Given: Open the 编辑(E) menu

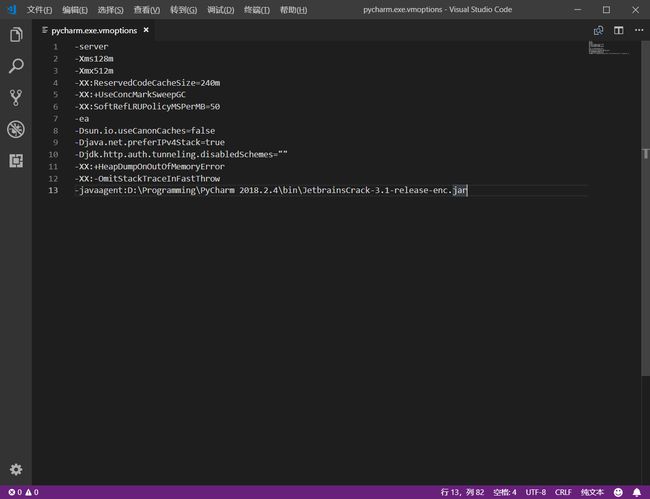Looking at the screenshot, I should (x=75, y=10).
